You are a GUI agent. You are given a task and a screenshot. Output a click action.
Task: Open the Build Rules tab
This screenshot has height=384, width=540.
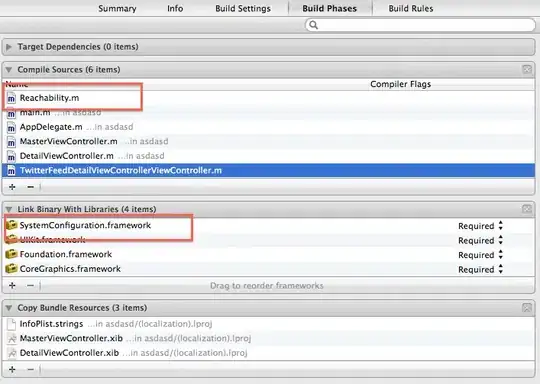pos(411,8)
